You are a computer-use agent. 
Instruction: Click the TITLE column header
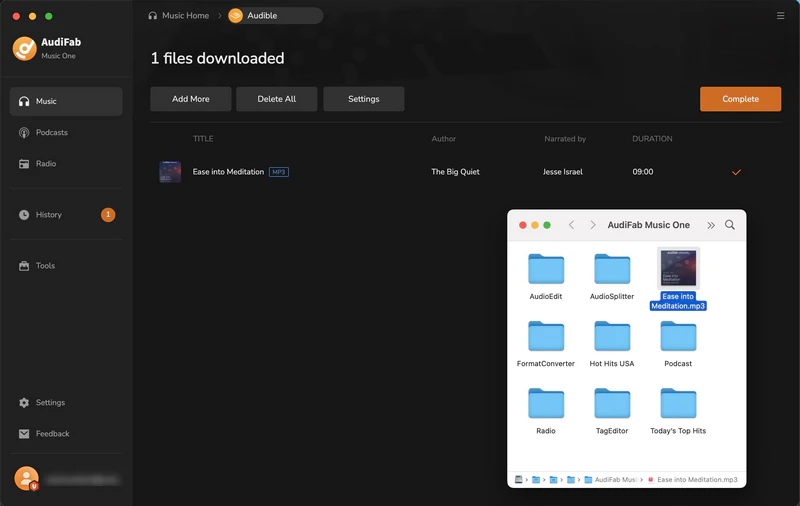coord(203,139)
